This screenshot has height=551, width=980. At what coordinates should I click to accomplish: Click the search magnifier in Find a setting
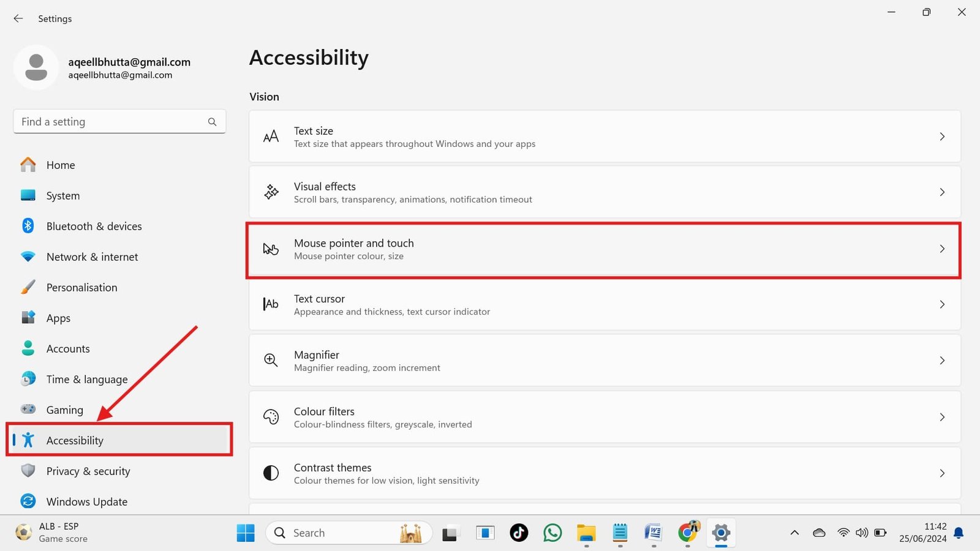point(212,122)
